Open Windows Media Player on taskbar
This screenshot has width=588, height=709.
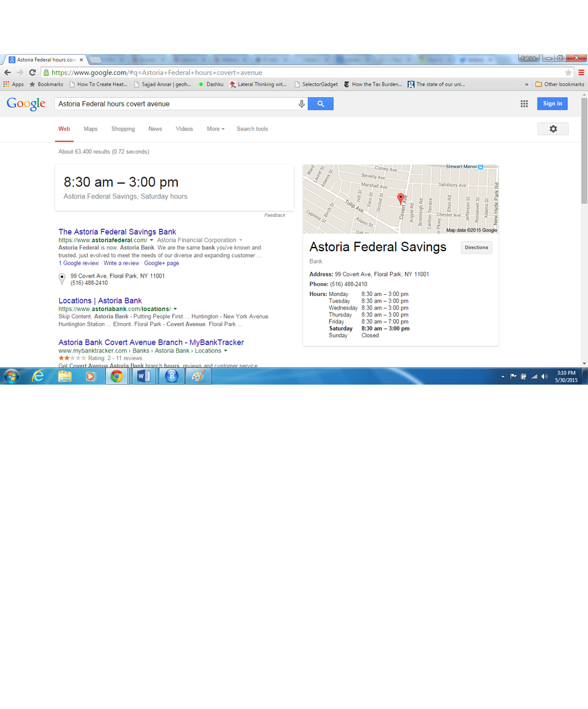[x=90, y=376]
